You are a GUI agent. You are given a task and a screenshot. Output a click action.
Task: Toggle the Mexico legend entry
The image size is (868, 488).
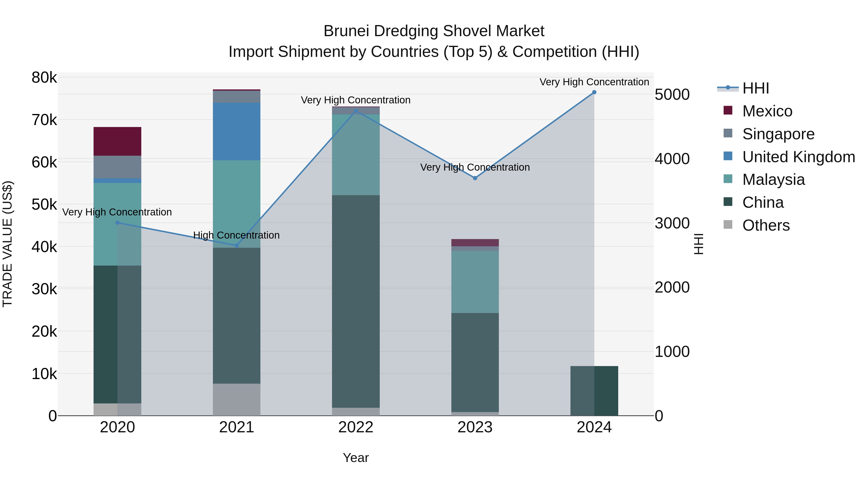point(758,111)
